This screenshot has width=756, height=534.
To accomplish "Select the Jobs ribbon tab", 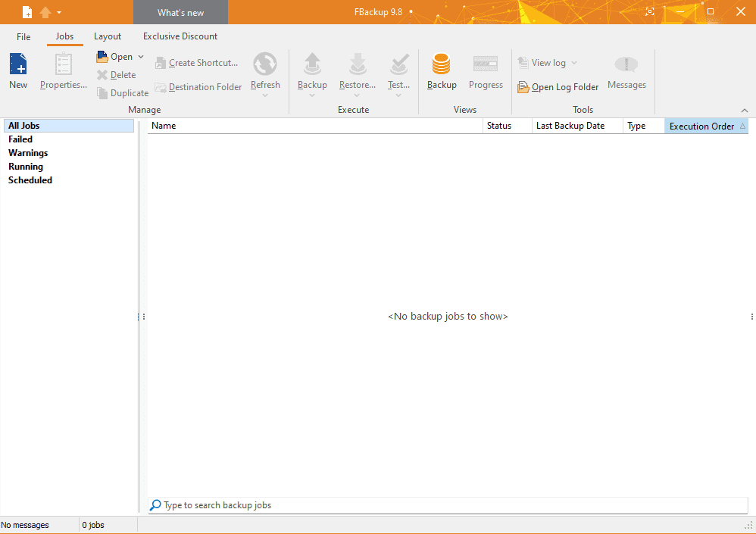I will coord(64,36).
